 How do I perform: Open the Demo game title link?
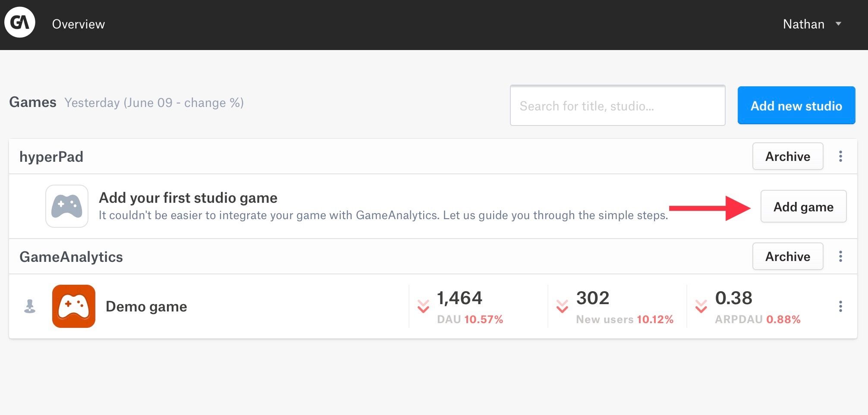(x=146, y=306)
